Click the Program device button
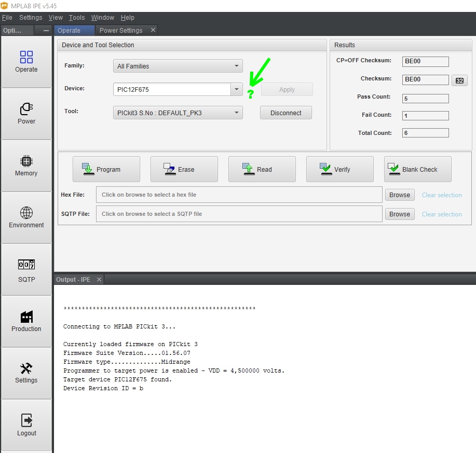This screenshot has width=476, height=453. point(106,169)
